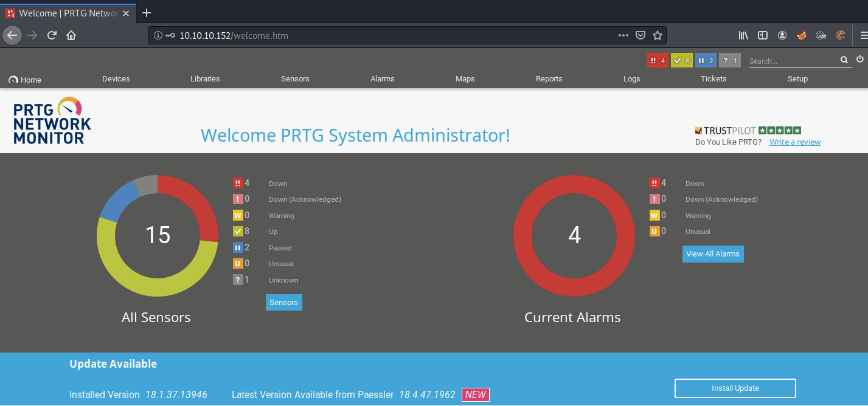
Task: Toggle the Firefox sidebar icon
Action: (763, 35)
